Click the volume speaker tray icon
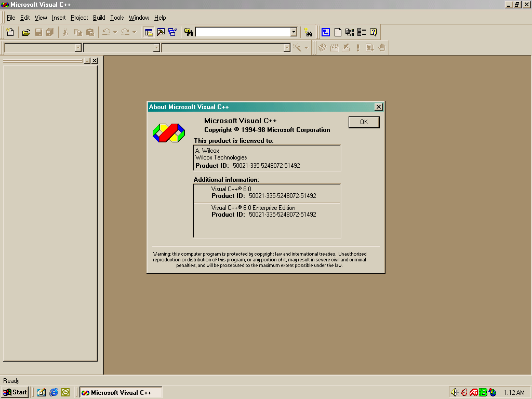Viewport: 532px width, 399px height. tap(454, 392)
